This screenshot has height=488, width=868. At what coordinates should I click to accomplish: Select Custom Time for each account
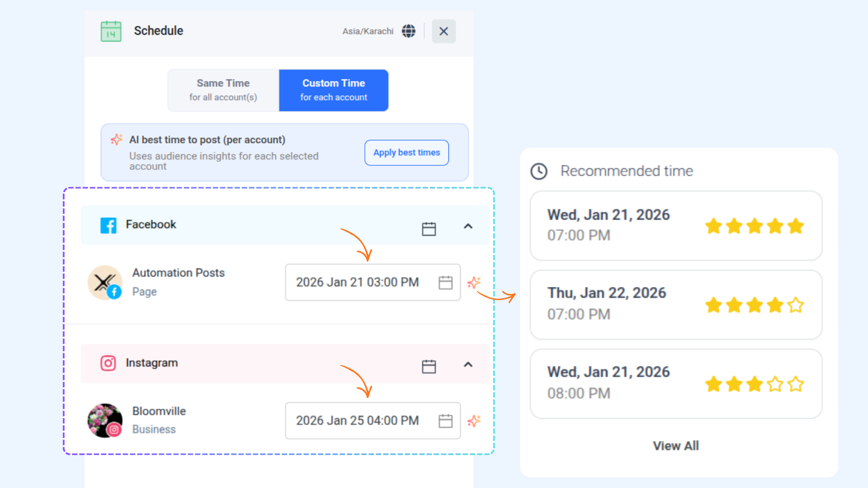(334, 90)
